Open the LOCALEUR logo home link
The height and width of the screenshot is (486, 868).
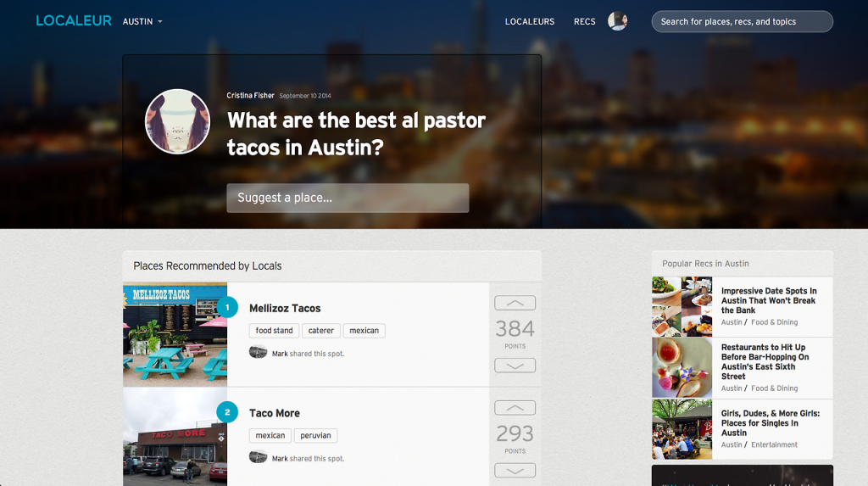pos(74,21)
